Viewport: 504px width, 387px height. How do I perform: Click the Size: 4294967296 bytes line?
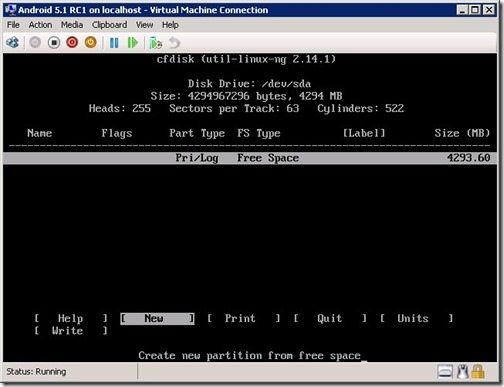coord(246,96)
